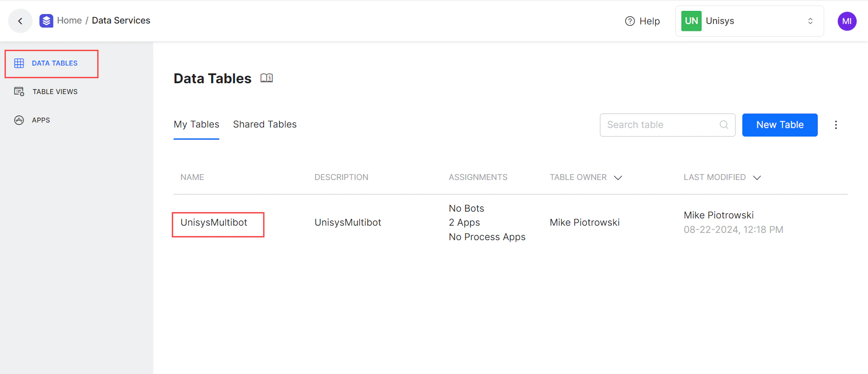Open the Data Tables sidebar icon

point(19,63)
